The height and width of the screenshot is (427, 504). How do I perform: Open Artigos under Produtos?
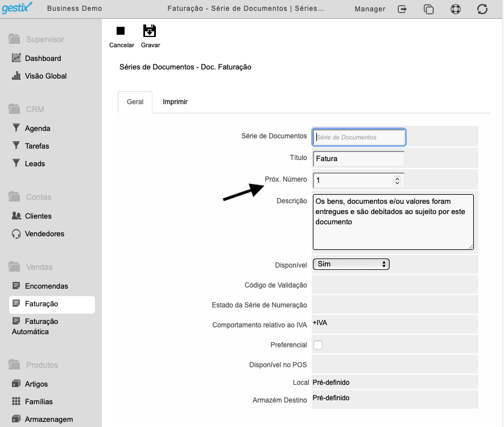coord(36,384)
